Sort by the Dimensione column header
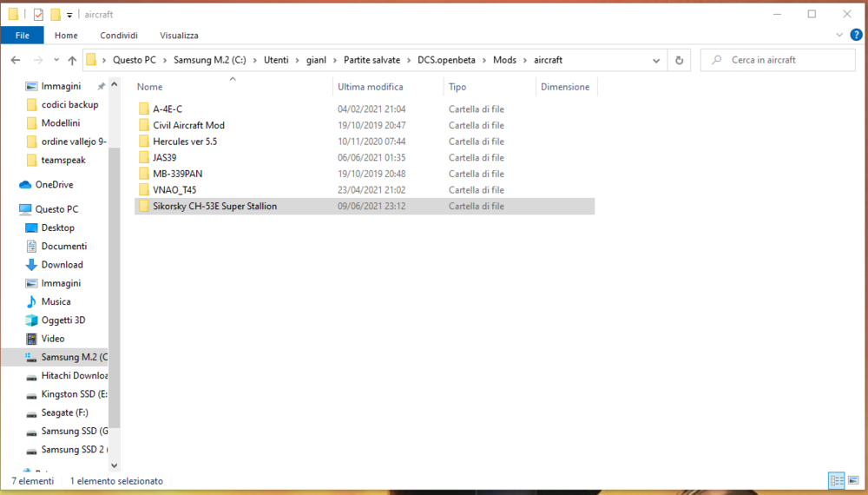Image resolution: width=868 pixels, height=495 pixels. click(x=567, y=87)
